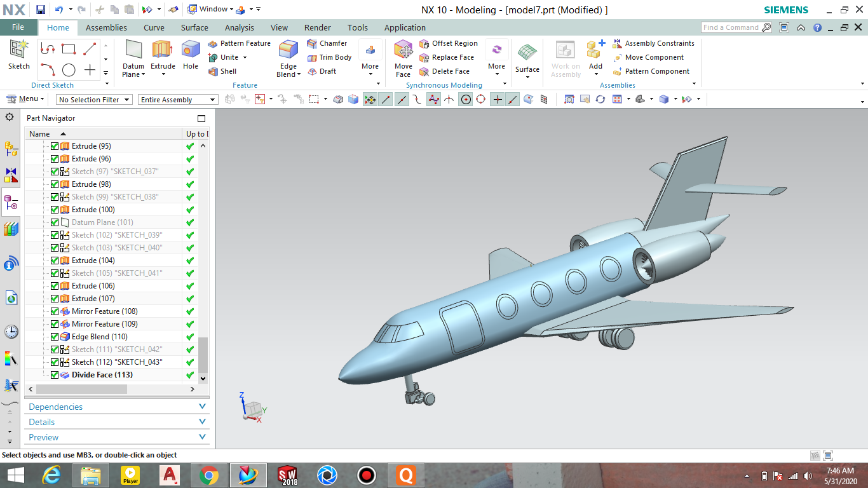Uncheck Mirror Feature (109) checkbox
This screenshot has height=488, width=868.
point(54,324)
